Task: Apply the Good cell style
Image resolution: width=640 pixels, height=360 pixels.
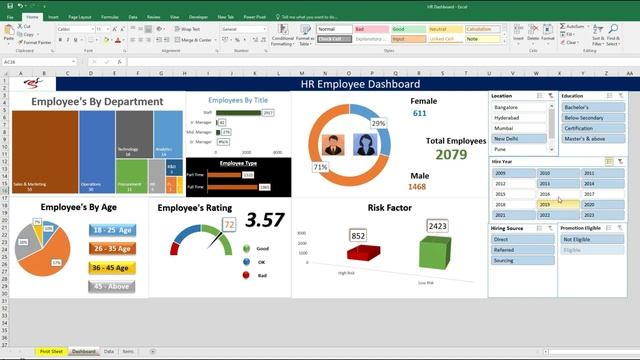Action: pyautogui.click(x=408, y=29)
